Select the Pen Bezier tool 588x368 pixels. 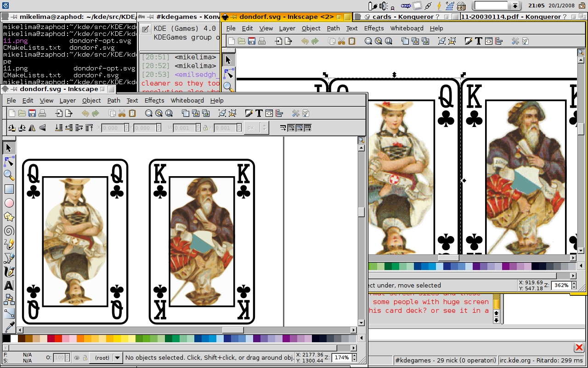pyautogui.click(x=9, y=258)
